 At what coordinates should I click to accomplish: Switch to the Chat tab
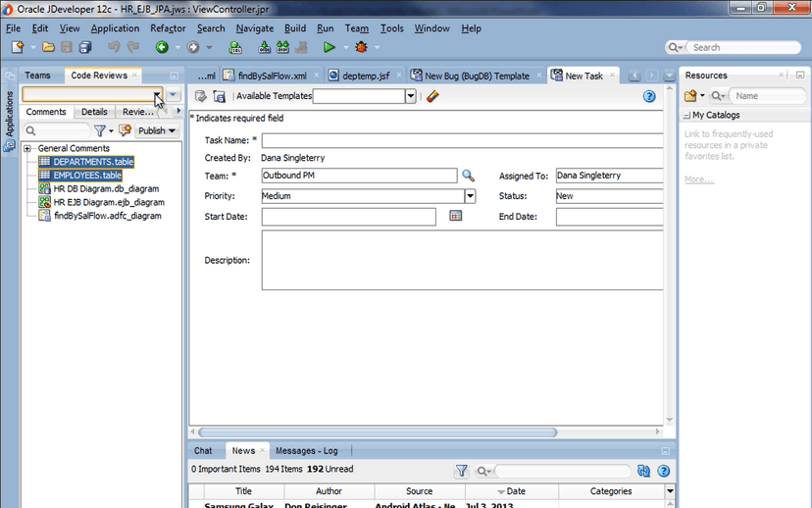tap(203, 451)
